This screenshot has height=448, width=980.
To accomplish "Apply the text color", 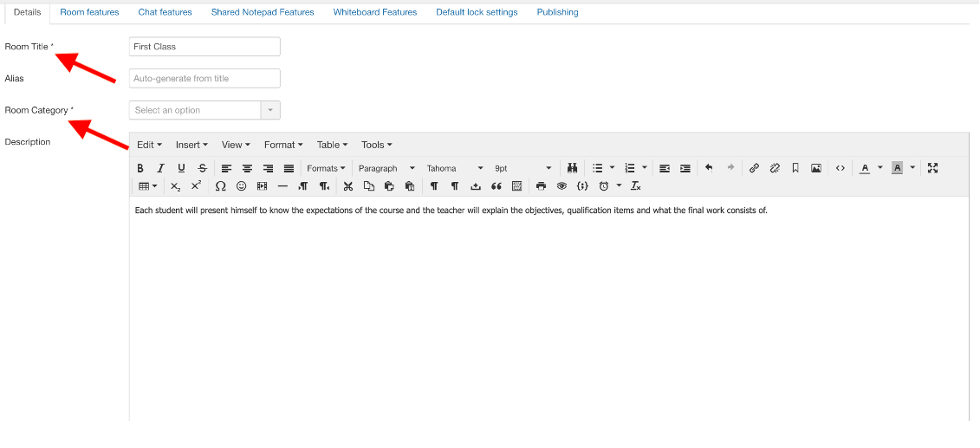I will coord(865,168).
